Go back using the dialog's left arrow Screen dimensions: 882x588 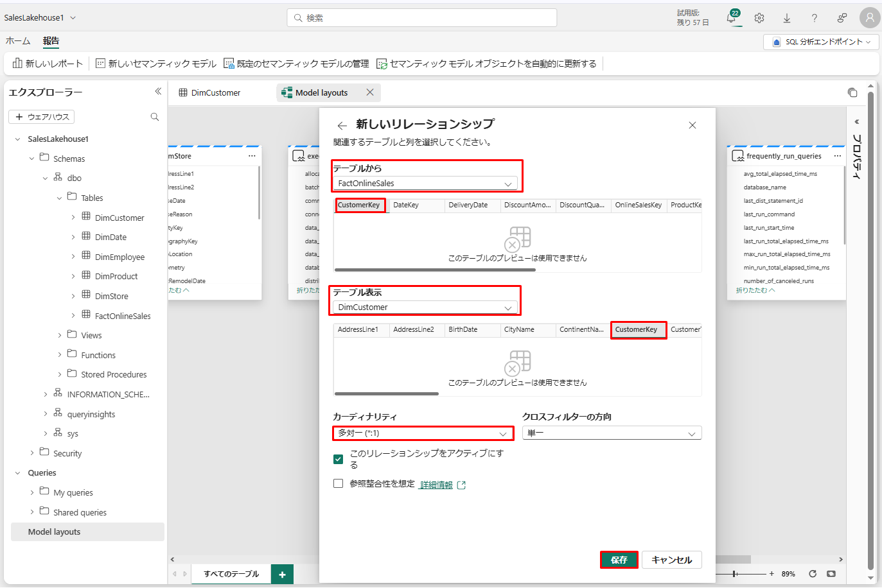pyautogui.click(x=342, y=125)
